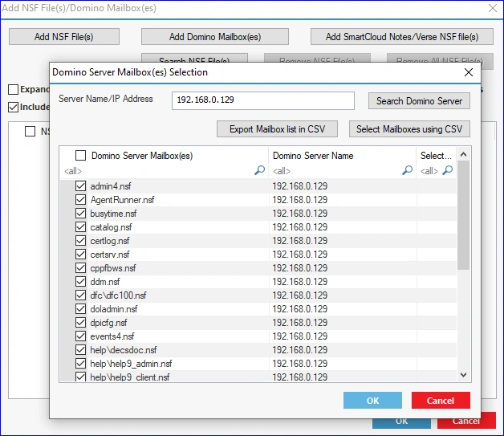Uncheck the catalog.nsf checkbox
This screenshot has width=504, height=436.
[81, 227]
